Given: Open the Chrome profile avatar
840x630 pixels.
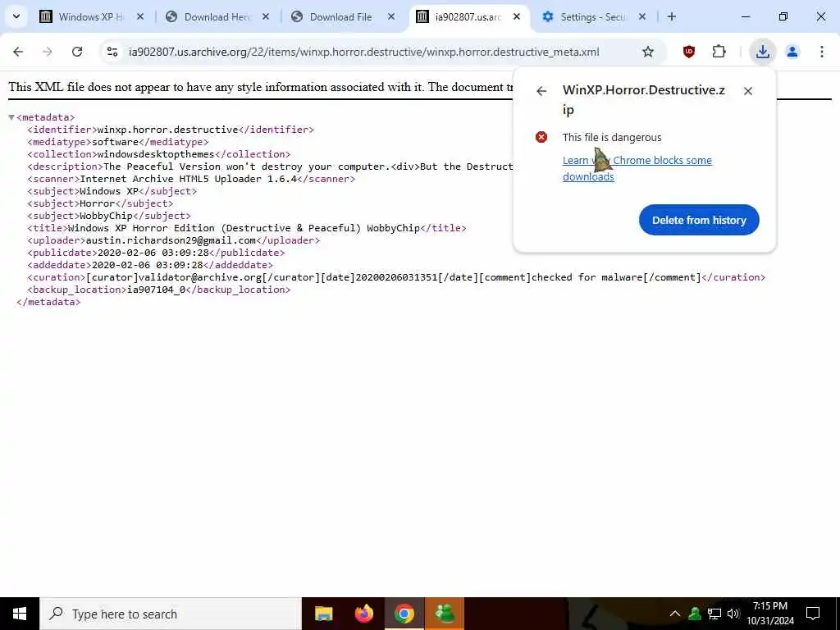Looking at the screenshot, I should click(x=792, y=52).
